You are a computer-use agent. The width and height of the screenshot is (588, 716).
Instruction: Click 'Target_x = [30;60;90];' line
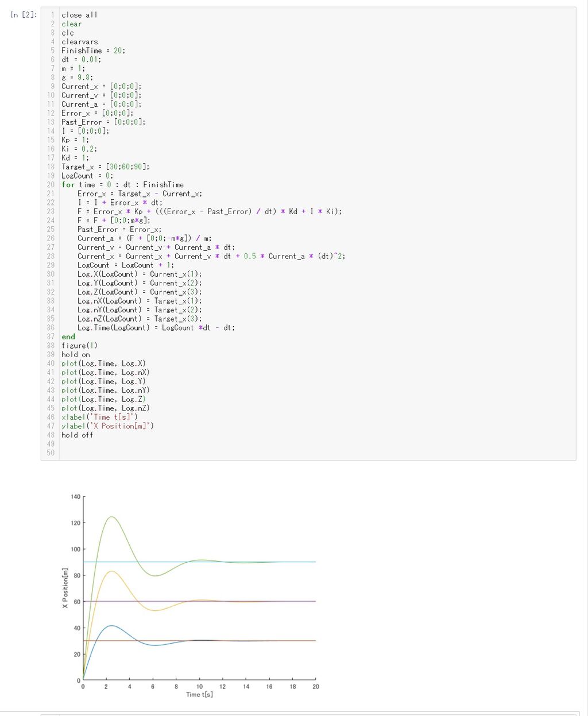pos(105,167)
